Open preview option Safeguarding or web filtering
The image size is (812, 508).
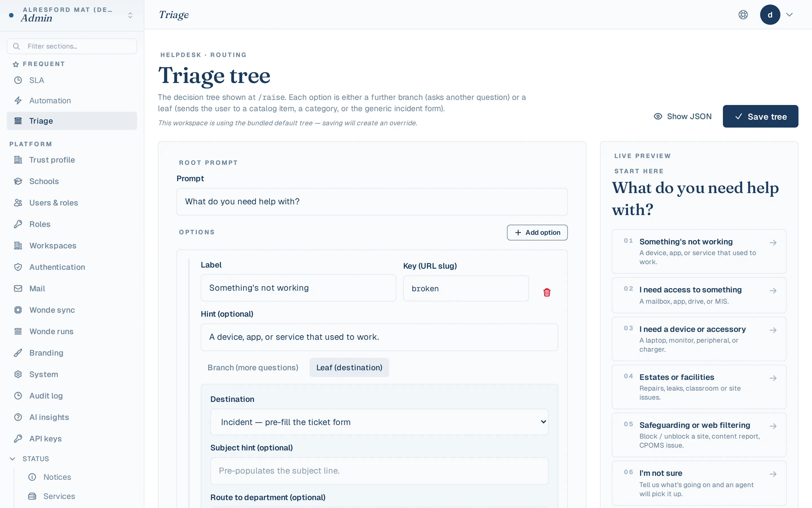pos(699,435)
